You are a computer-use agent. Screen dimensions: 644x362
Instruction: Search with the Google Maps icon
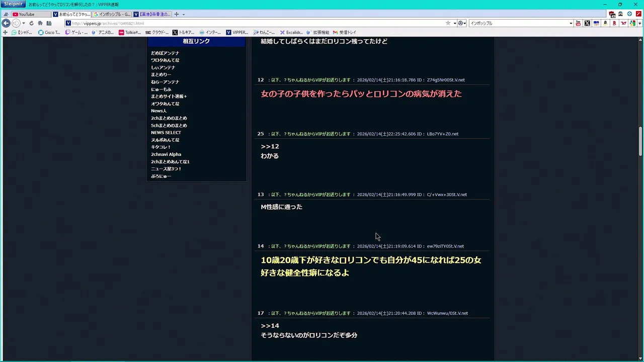click(x=632, y=23)
